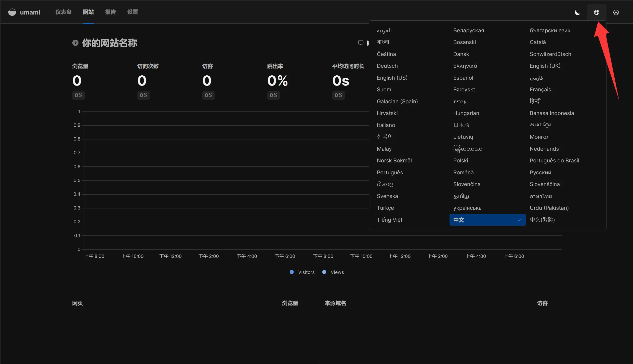Image resolution: width=633 pixels, height=364 pixels.
Task: Pick 日本語 in the language dropdown
Action: (x=461, y=125)
